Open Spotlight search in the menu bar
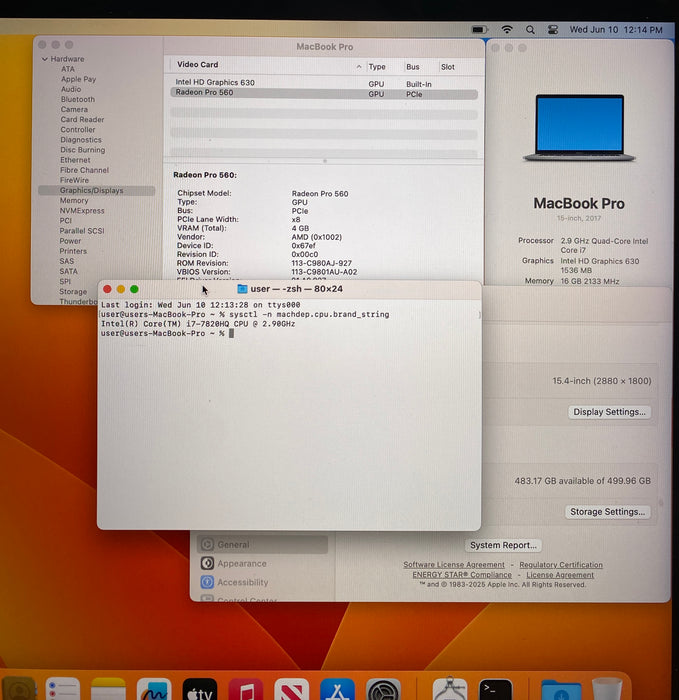 click(530, 30)
